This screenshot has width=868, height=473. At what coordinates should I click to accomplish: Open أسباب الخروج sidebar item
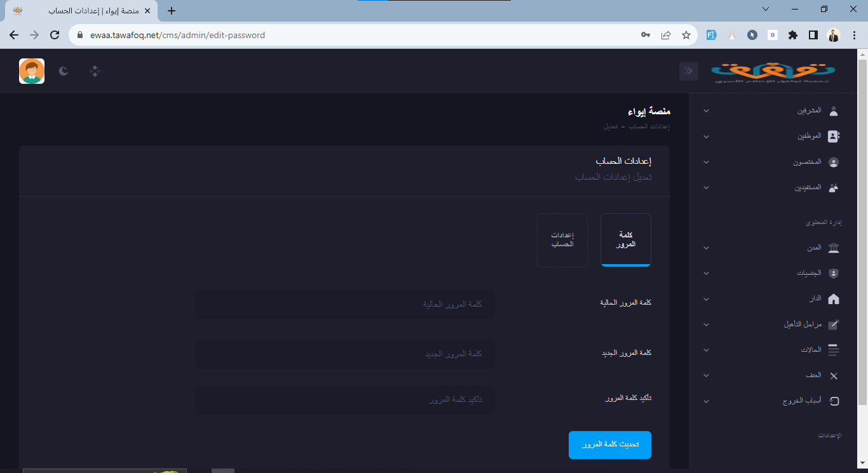[802, 401]
